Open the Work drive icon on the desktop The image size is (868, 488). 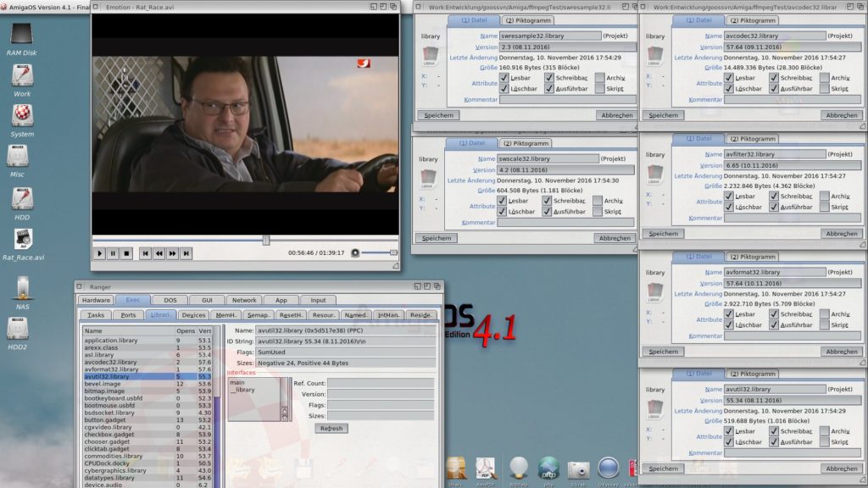coord(22,75)
